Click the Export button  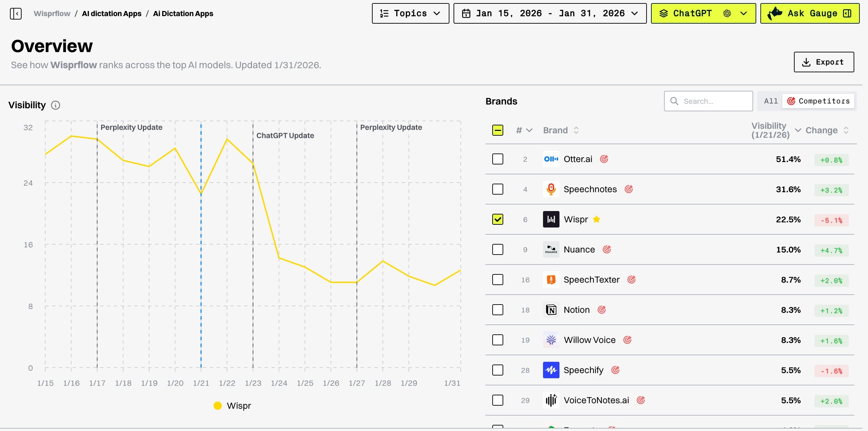(x=823, y=62)
